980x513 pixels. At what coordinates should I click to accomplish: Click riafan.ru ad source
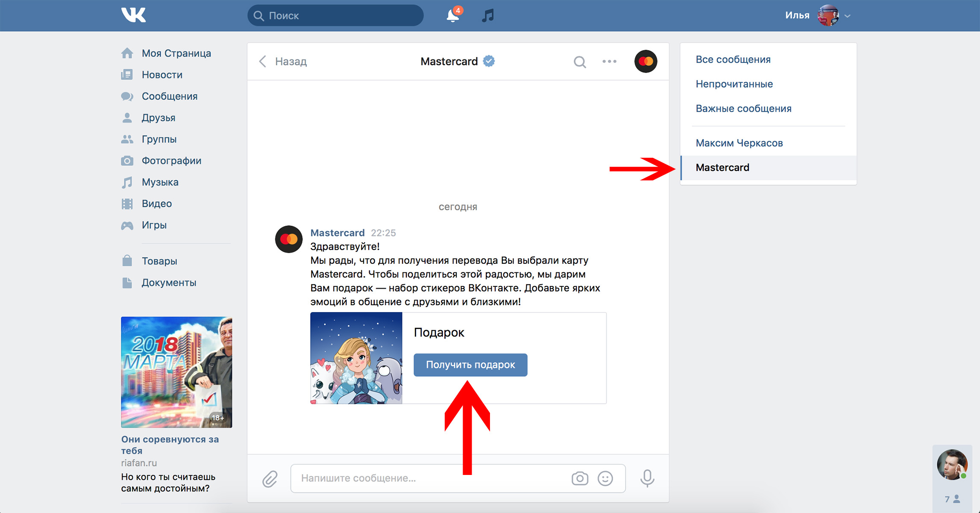click(139, 463)
